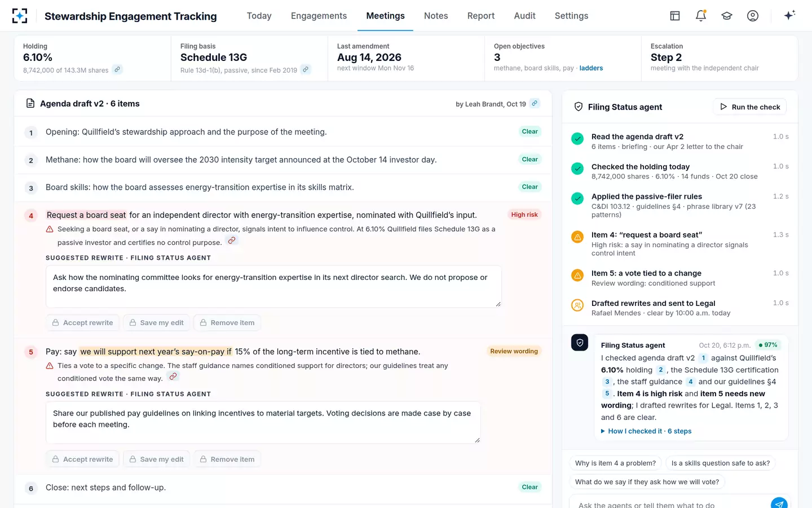Click What do we say if they ask how we will vote?
The image size is (812, 508).
click(x=647, y=482)
